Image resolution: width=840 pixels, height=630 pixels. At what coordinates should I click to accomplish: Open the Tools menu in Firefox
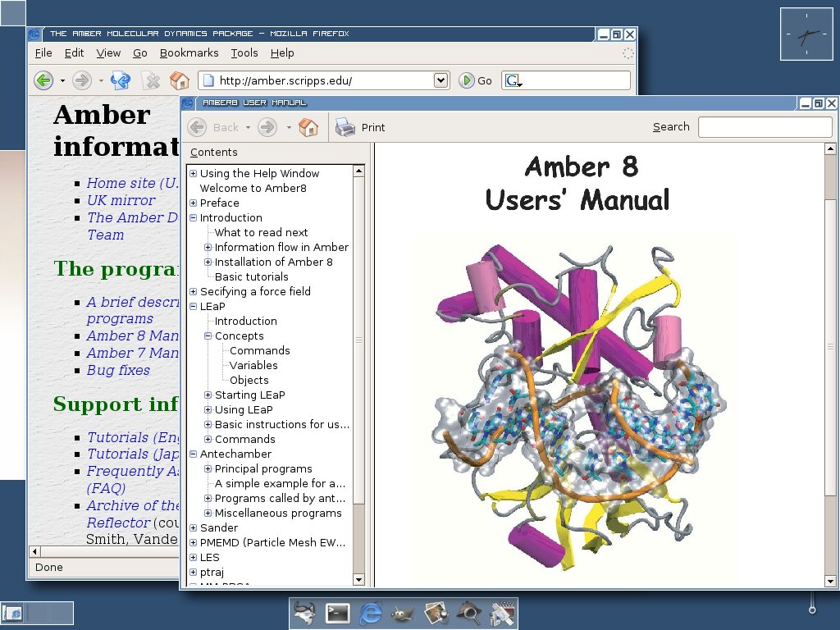pos(244,52)
